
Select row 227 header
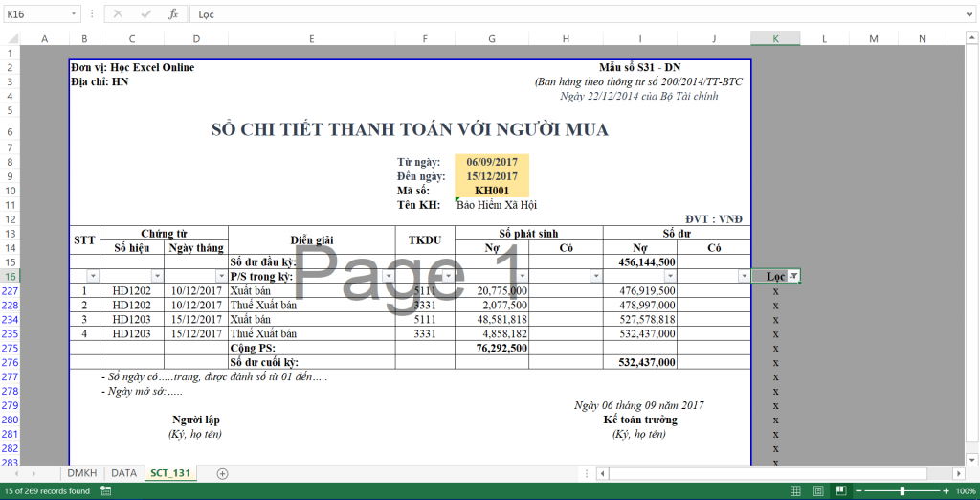[10, 290]
